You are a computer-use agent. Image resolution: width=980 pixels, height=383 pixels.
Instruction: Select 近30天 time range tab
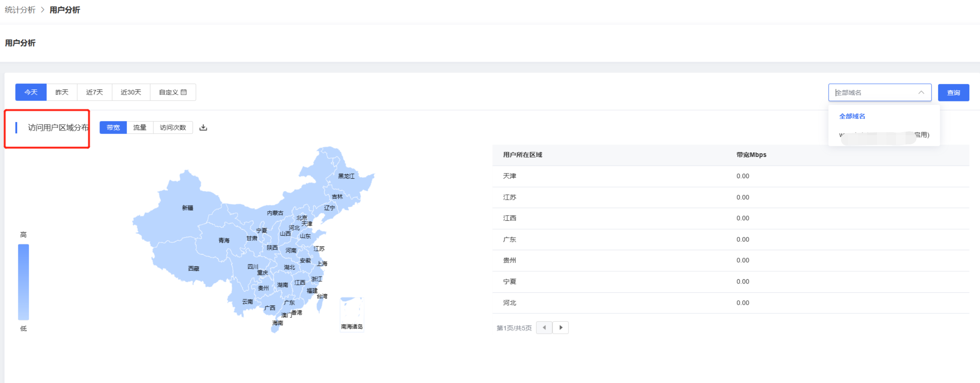(131, 92)
